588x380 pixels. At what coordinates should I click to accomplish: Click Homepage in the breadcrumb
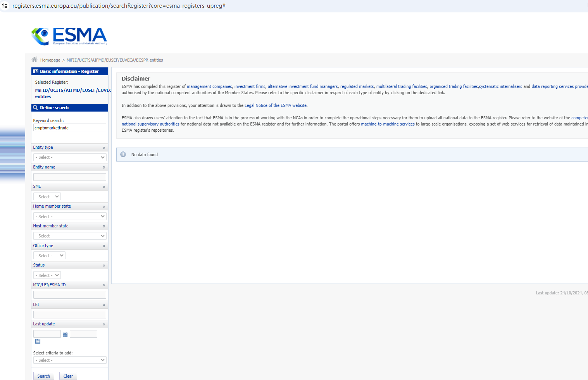click(x=50, y=60)
